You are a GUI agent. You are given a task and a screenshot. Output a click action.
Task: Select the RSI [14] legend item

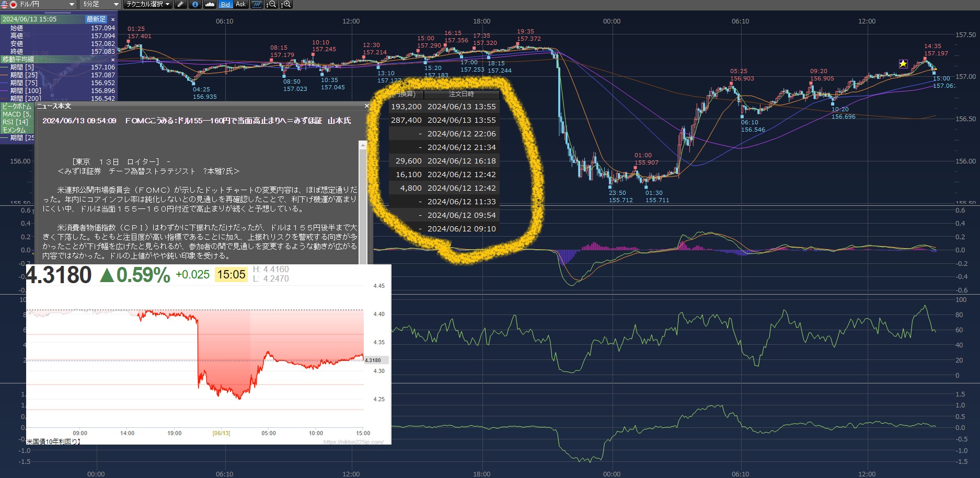(x=16, y=122)
